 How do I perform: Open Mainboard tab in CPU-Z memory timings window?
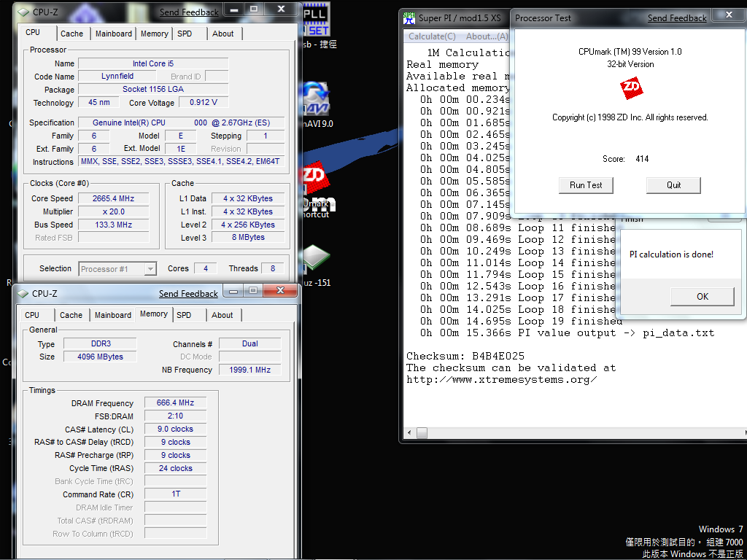click(113, 315)
